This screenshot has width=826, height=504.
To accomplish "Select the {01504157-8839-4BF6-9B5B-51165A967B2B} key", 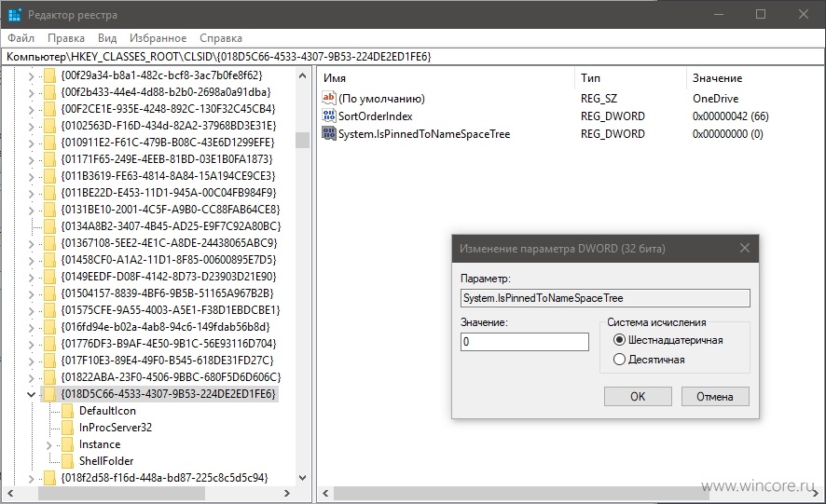I will [x=168, y=293].
